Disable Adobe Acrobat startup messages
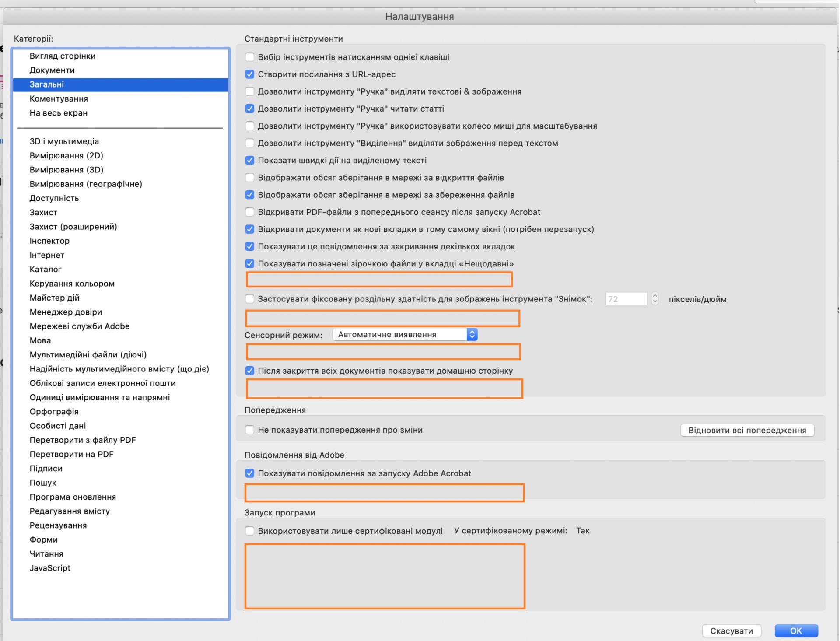 249,473
